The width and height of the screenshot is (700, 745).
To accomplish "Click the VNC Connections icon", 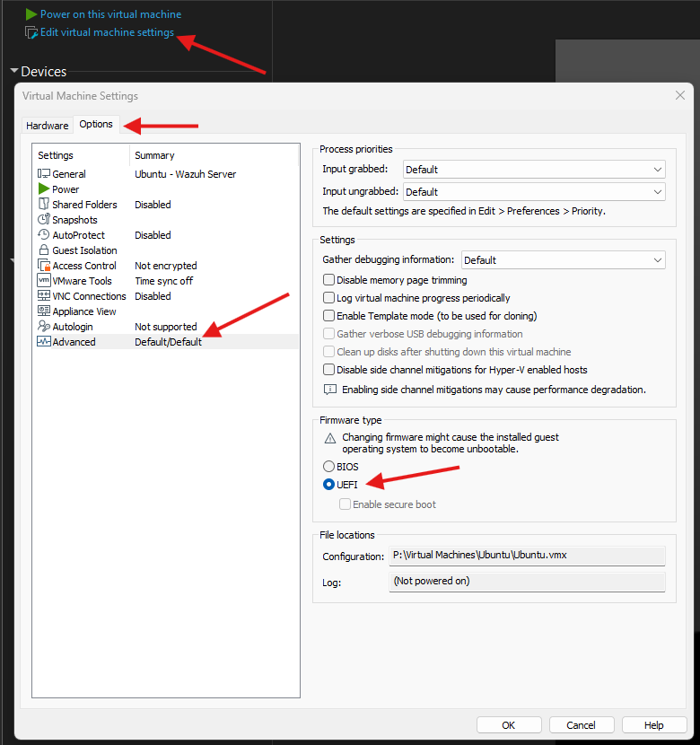I will [x=44, y=295].
